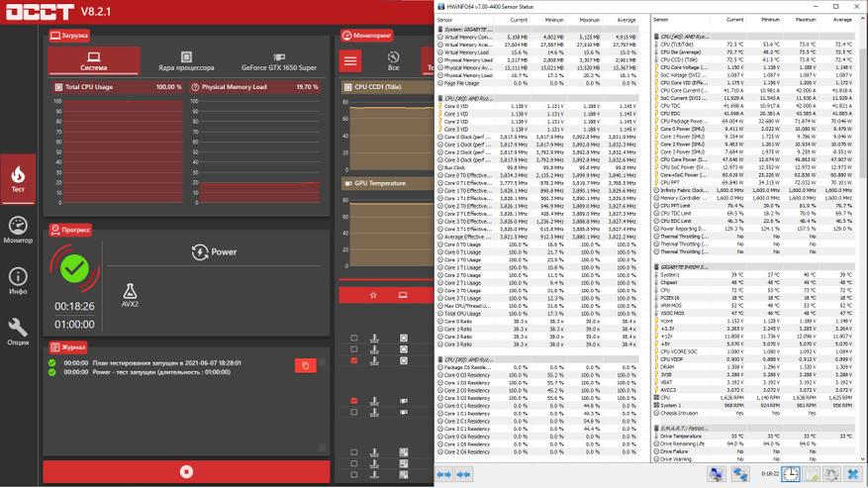Switch to GeForce GTX 1650 Super tab
This screenshot has height=488, width=868.
[279, 62]
